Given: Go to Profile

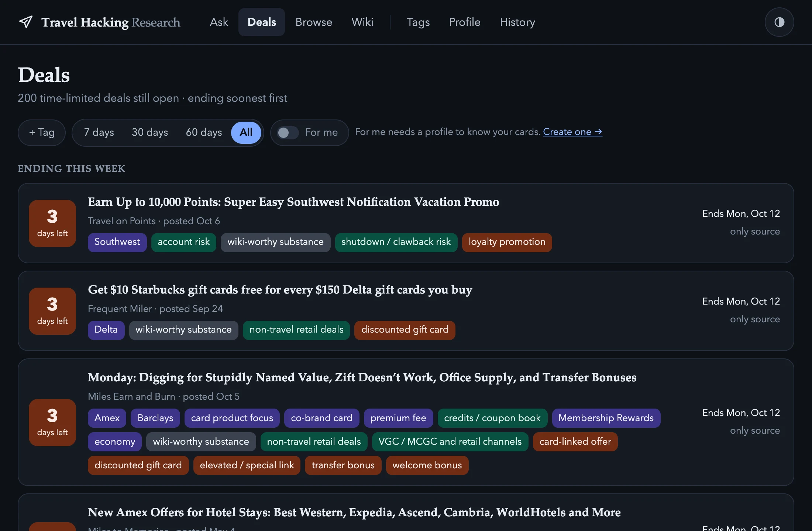Looking at the screenshot, I should click(465, 22).
